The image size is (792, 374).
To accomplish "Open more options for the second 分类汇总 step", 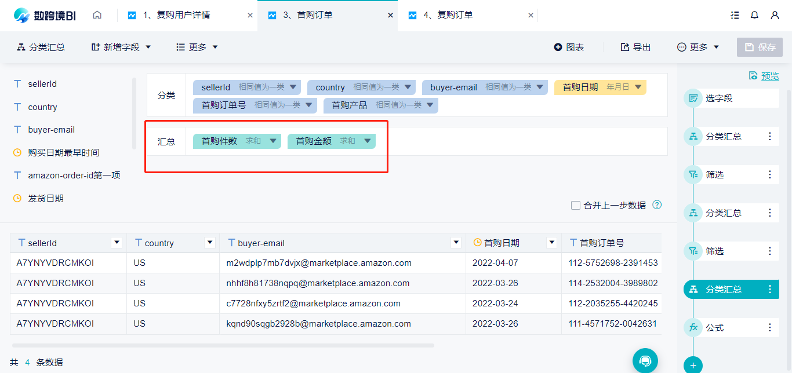I will 770,213.
